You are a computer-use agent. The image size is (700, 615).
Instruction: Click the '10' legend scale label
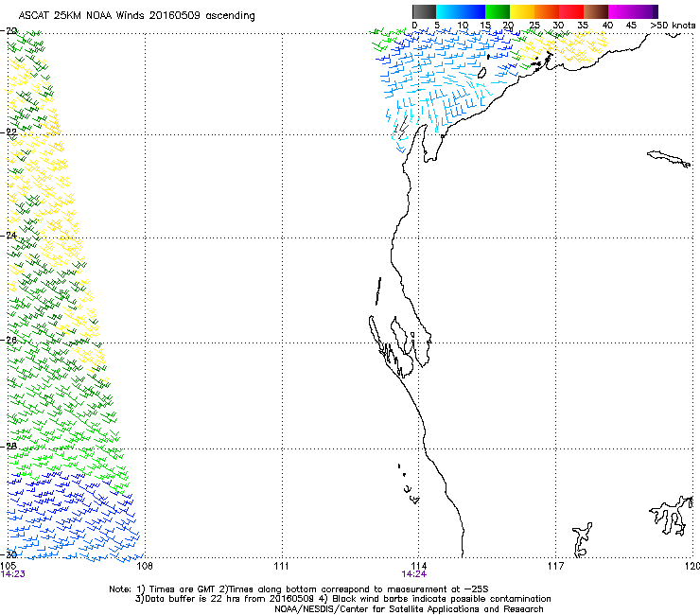[x=463, y=26]
